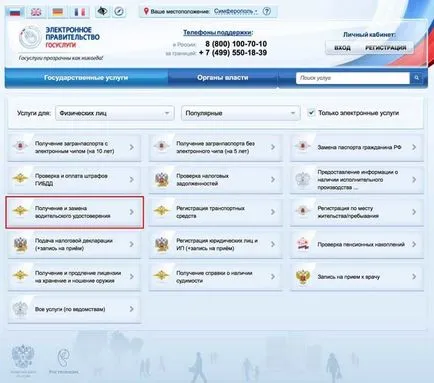This screenshot has height=383, width=434.
Task: Click the compass icon in top bar
Action: (119, 12)
